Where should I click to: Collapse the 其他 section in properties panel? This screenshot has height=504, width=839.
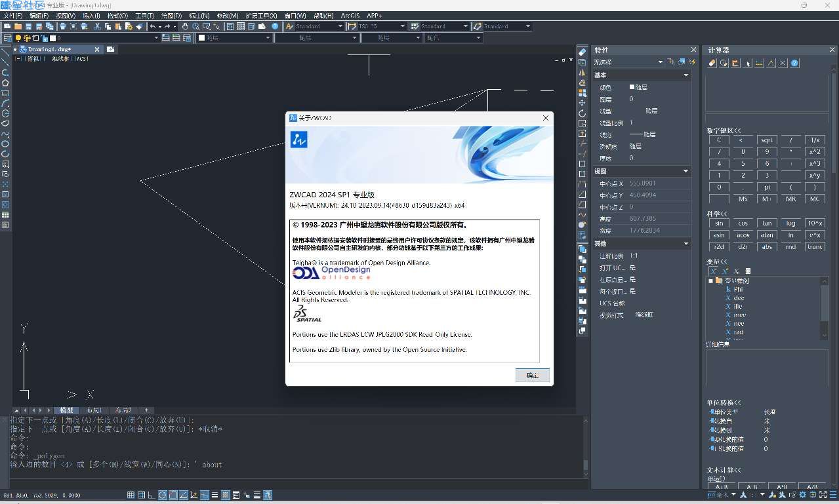tap(686, 244)
